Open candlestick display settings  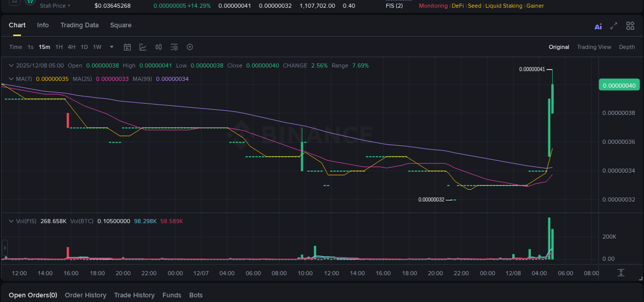point(158,47)
